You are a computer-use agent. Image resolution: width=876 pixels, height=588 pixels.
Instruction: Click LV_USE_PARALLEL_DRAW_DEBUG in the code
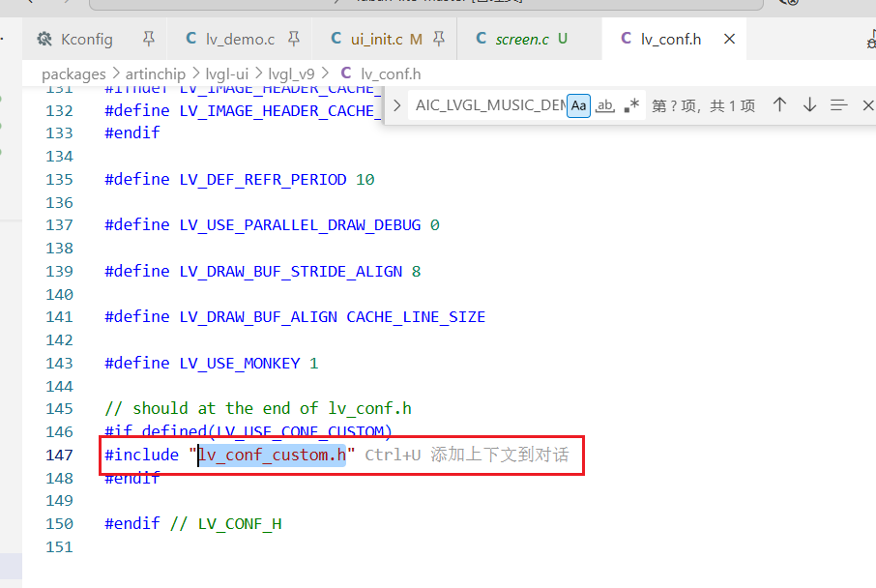tap(300, 224)
